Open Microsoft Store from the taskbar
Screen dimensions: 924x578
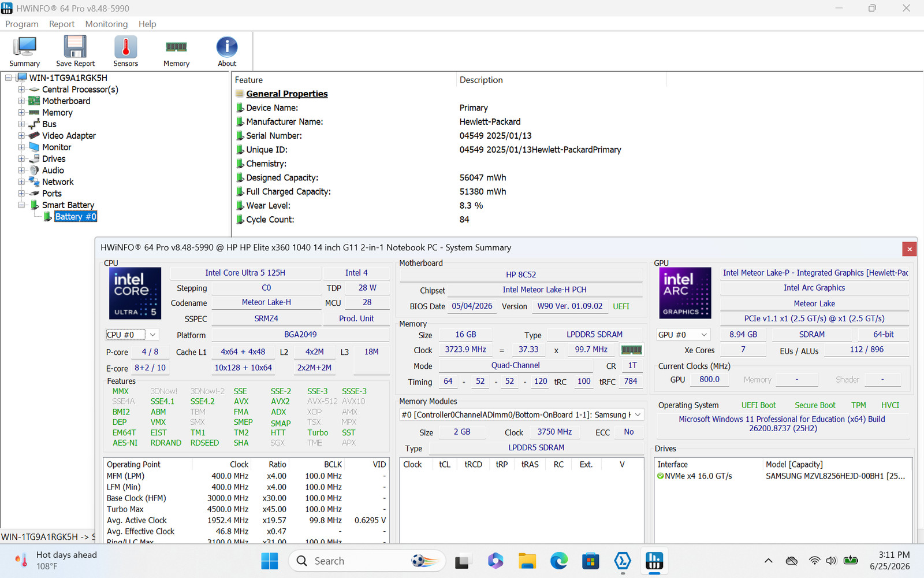[x=590, y=561]
